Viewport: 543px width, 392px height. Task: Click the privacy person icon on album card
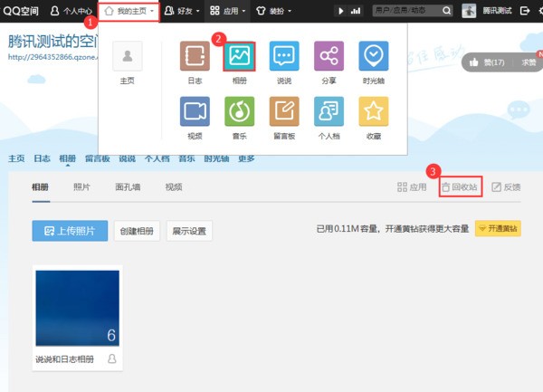click(112, 359)
